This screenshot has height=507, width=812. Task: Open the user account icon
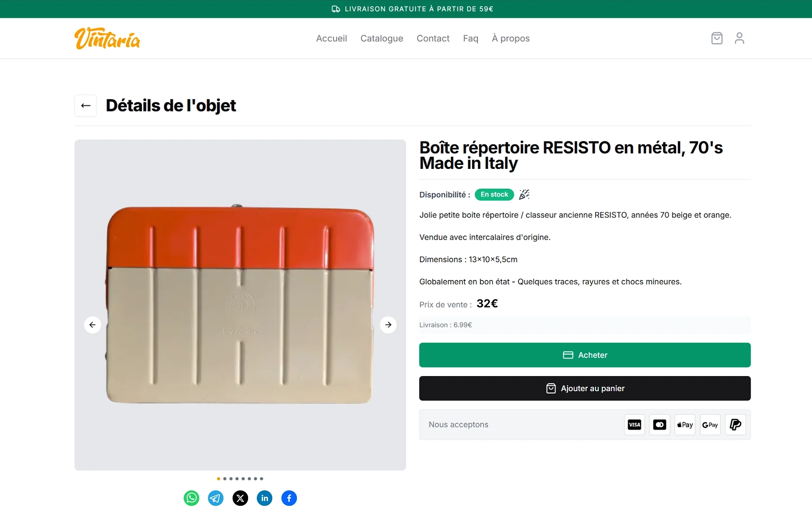point(739,38)
